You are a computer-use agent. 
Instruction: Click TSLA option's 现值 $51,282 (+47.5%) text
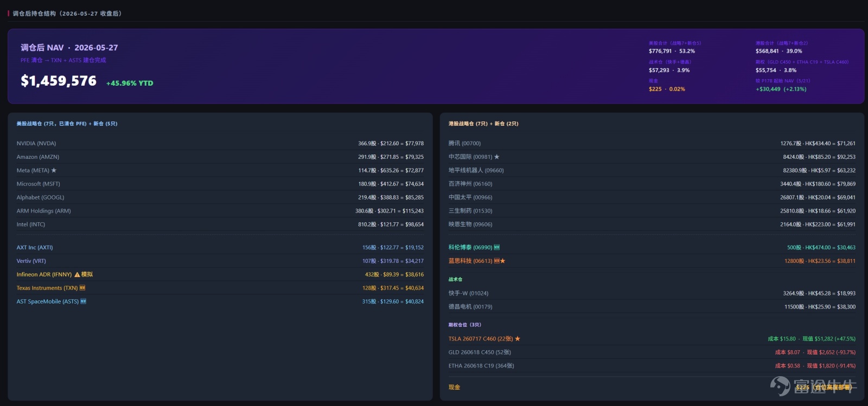(x=829, y=339)
